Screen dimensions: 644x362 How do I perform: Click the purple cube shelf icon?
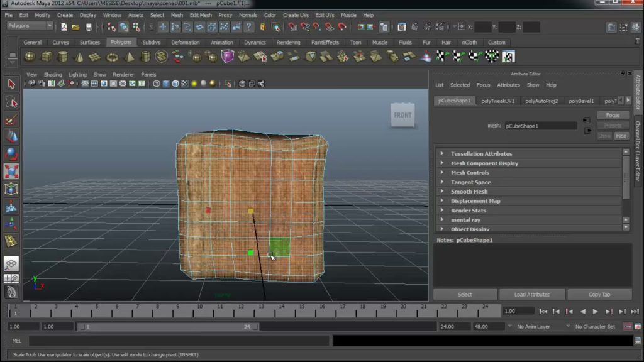(x=227, y=56)
